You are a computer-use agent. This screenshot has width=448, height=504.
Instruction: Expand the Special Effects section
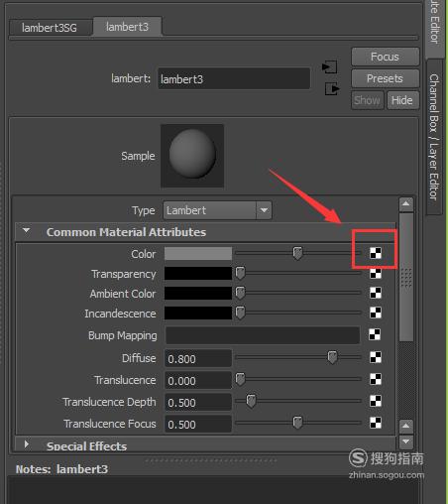pyautogui.click(x=27, y=444)
